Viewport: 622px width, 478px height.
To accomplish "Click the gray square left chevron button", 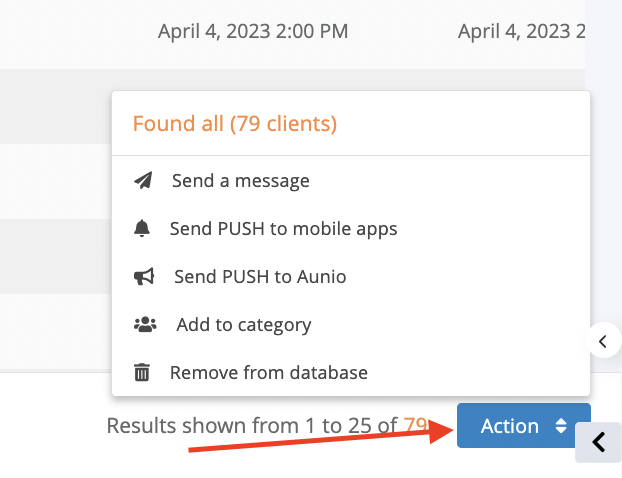I will [x=599, y=442].
